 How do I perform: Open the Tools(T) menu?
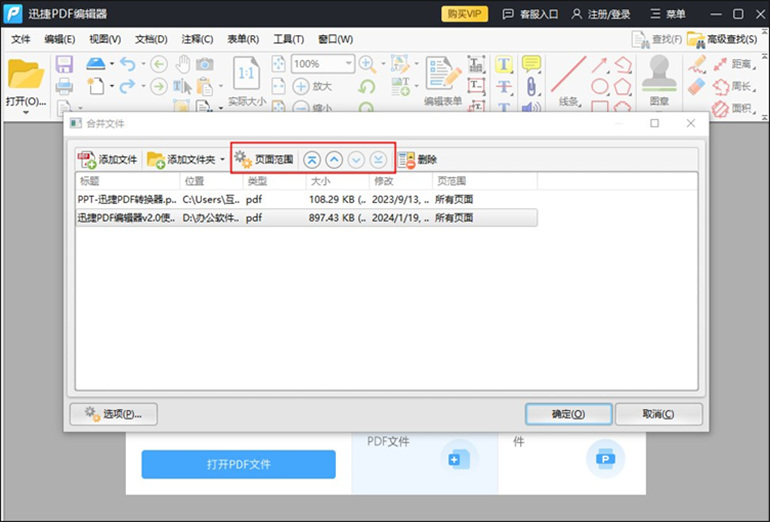[x=289, y=39]
